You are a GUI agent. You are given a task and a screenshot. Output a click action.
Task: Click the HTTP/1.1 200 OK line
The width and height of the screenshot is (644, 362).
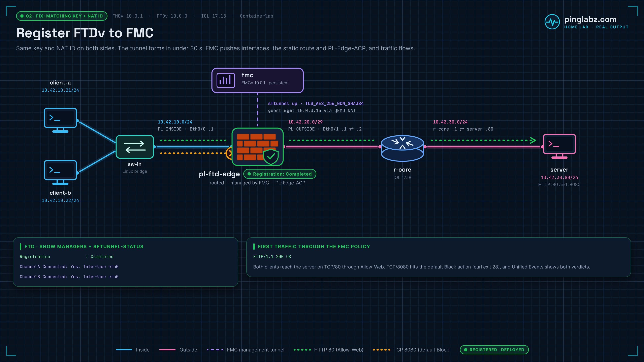(272, 257)
